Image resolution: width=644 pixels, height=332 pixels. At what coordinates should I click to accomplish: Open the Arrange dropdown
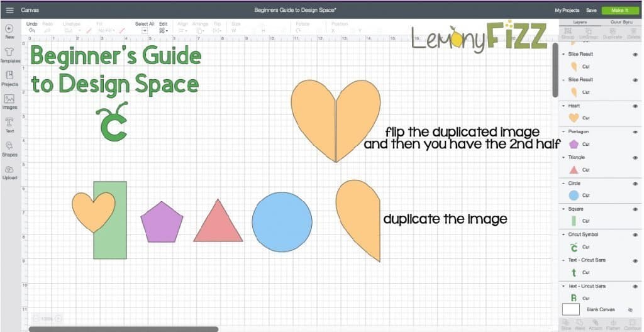pos(201,30)
